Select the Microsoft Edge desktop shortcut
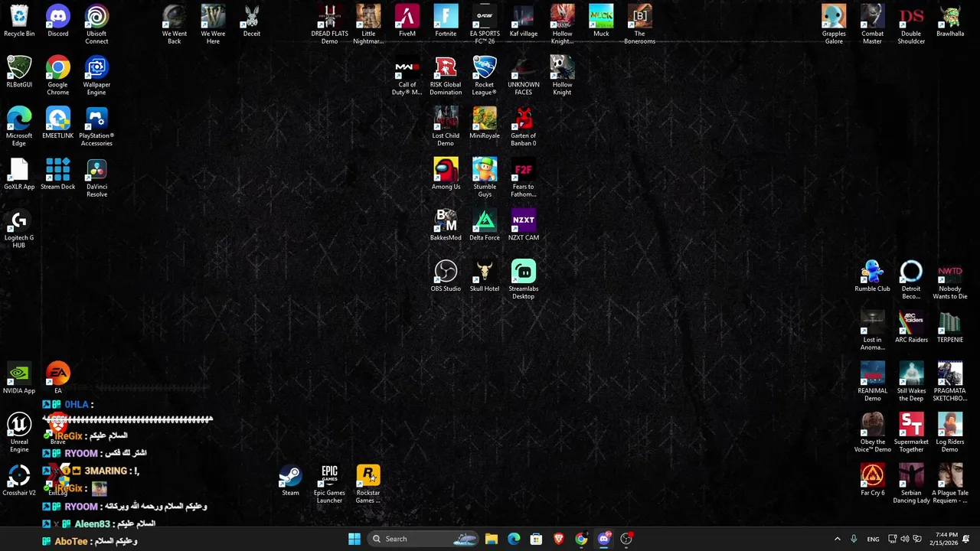Image resolution: width=980 pixels, height=551 pixels. 19,127
